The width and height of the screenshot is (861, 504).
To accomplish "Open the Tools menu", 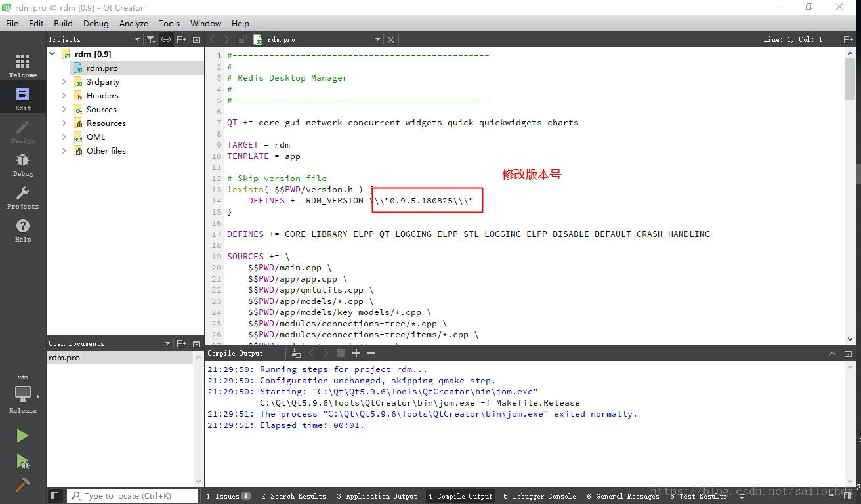I will click(x=169, y=23).
